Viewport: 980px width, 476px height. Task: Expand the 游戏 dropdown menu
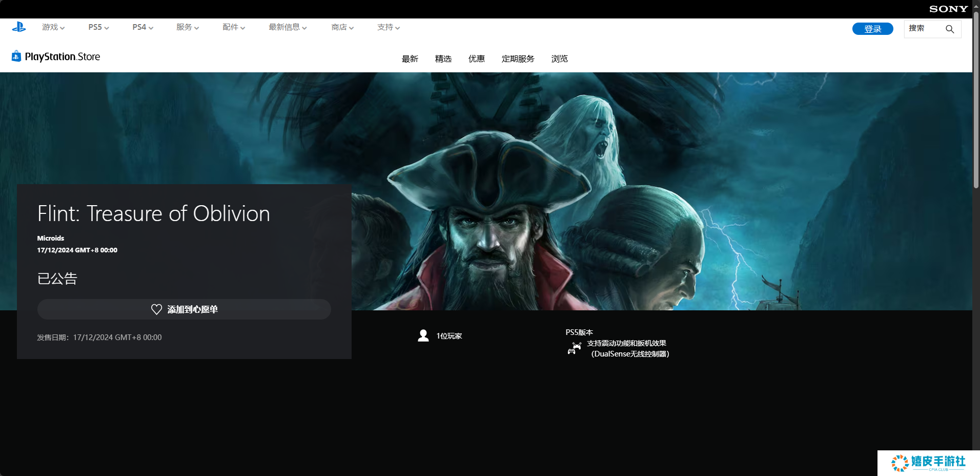coord(53,27)
